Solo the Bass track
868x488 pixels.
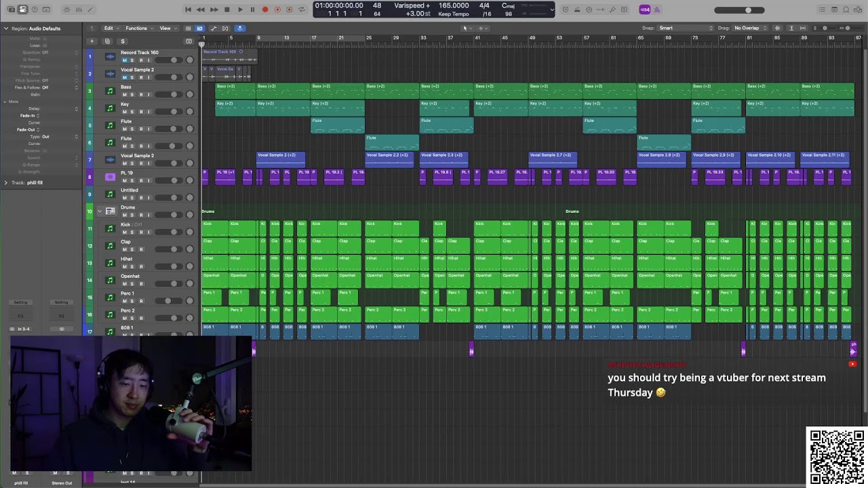132,95
